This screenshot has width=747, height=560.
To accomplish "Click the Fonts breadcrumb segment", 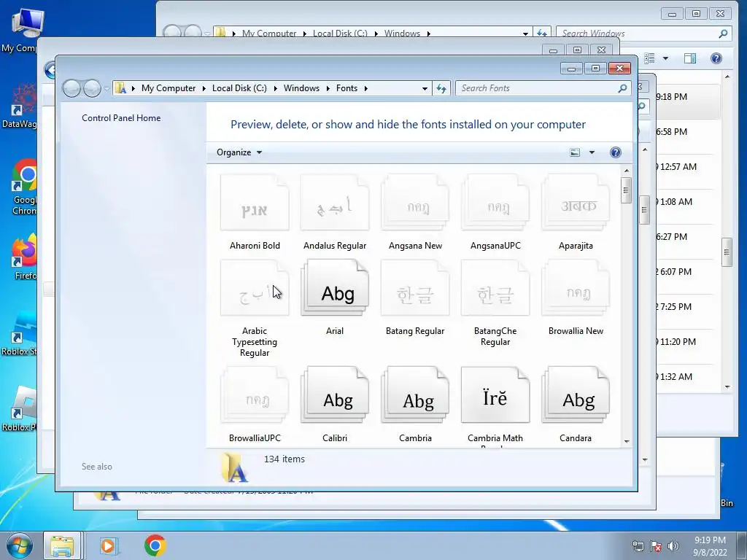I will [x=347, y=88].
